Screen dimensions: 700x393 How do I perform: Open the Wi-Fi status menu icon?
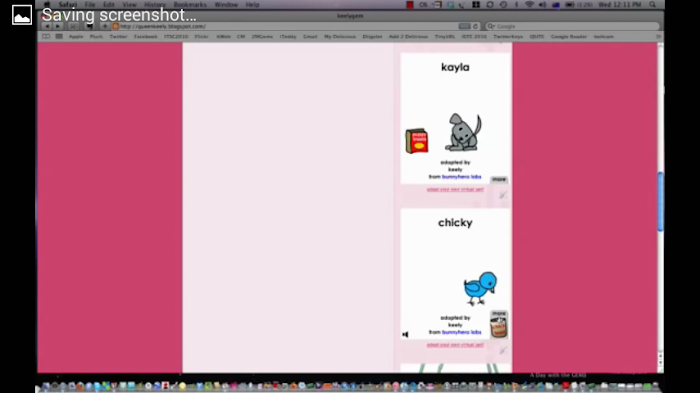(x=529, y=4)
